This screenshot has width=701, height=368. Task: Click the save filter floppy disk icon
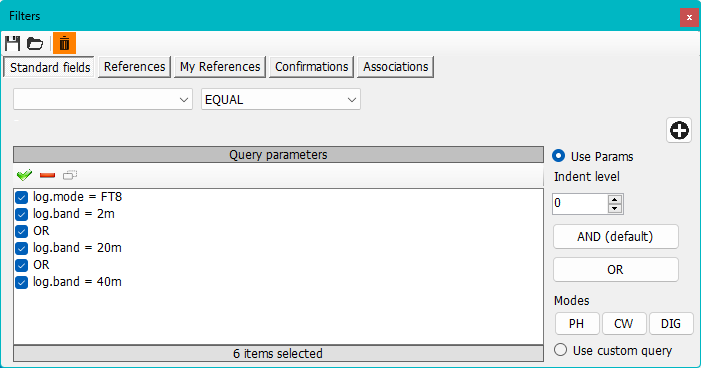pos(13,43)
